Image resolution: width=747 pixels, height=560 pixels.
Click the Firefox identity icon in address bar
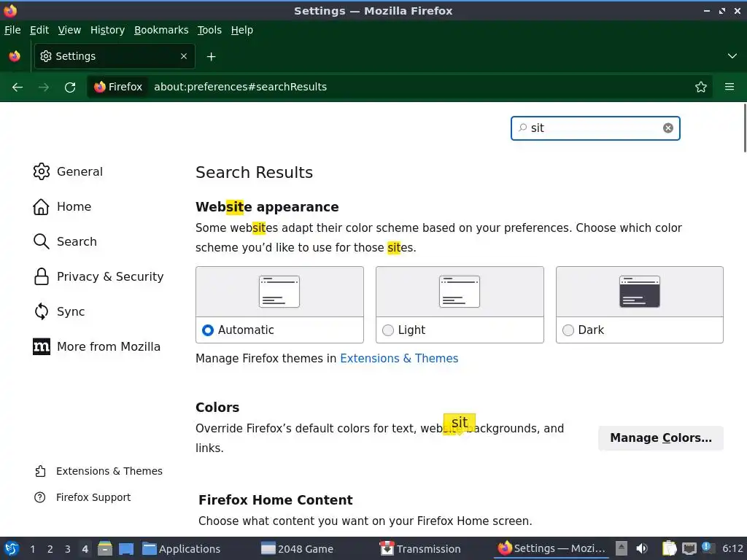click(x=119, y=87)
